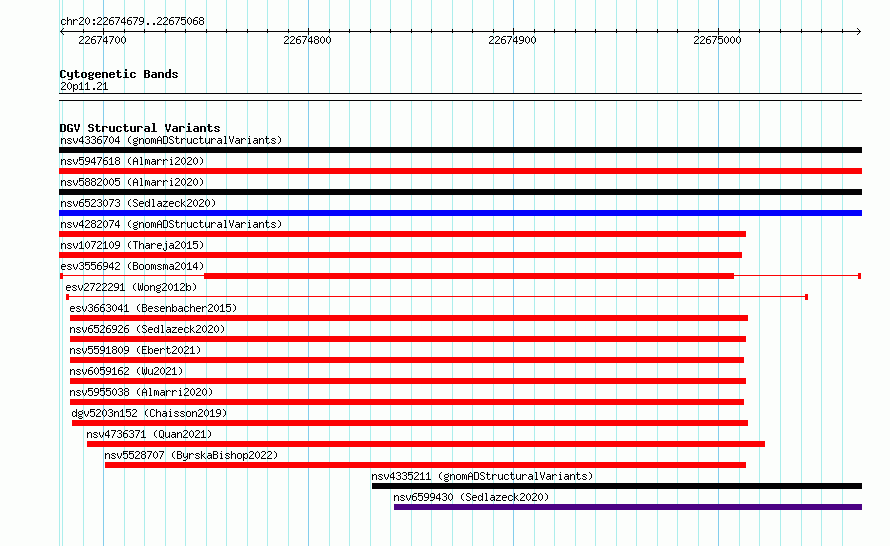Click the purple bar under nsv6599430
This screenshot has height=546, width=890.
(x=628, y=507)
